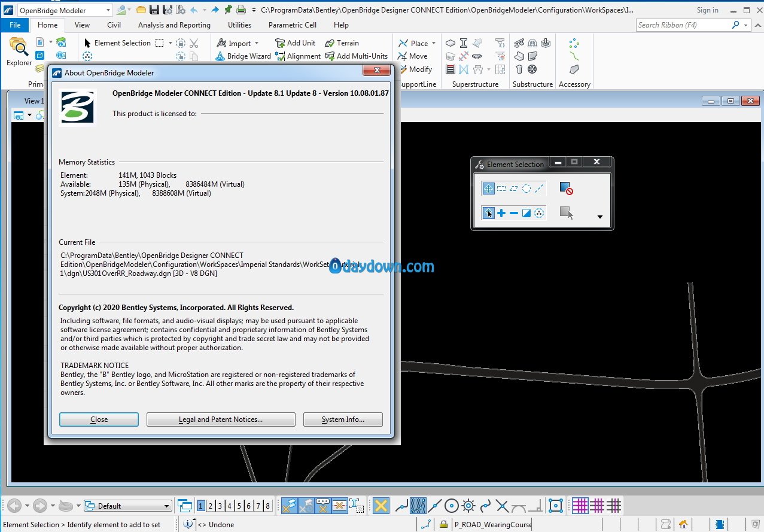
Task: Choose the Line selection method icon
Action: tap(539, 189)
